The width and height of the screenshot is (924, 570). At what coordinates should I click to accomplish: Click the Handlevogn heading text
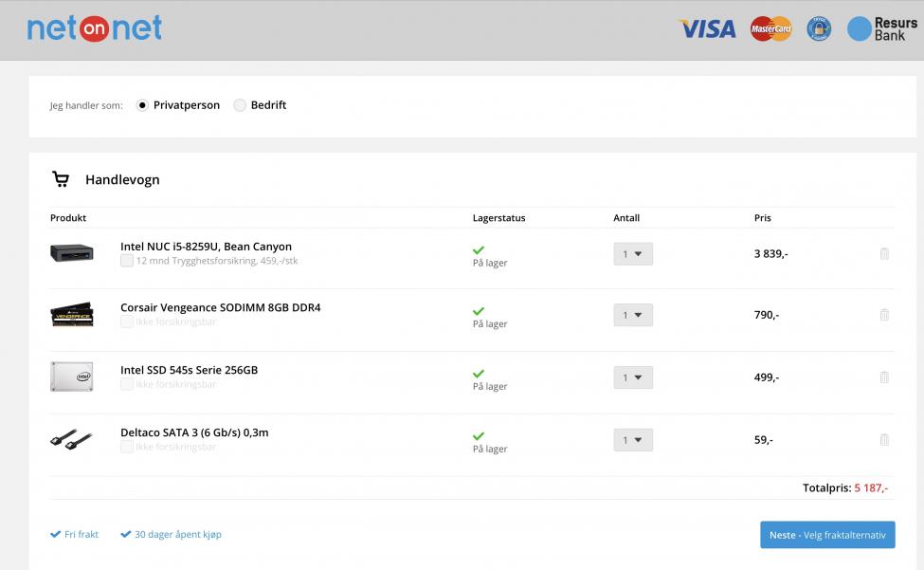(122, 180)
